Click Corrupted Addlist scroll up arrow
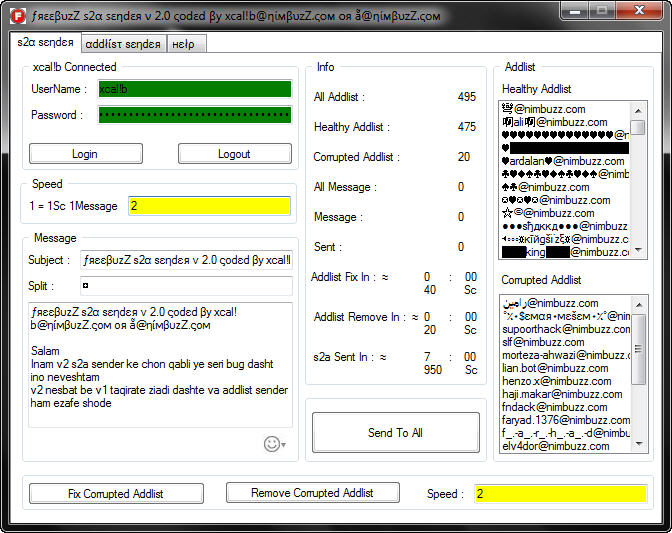The width and height of the screenshot is (672, 533). (x=639, y=305)
